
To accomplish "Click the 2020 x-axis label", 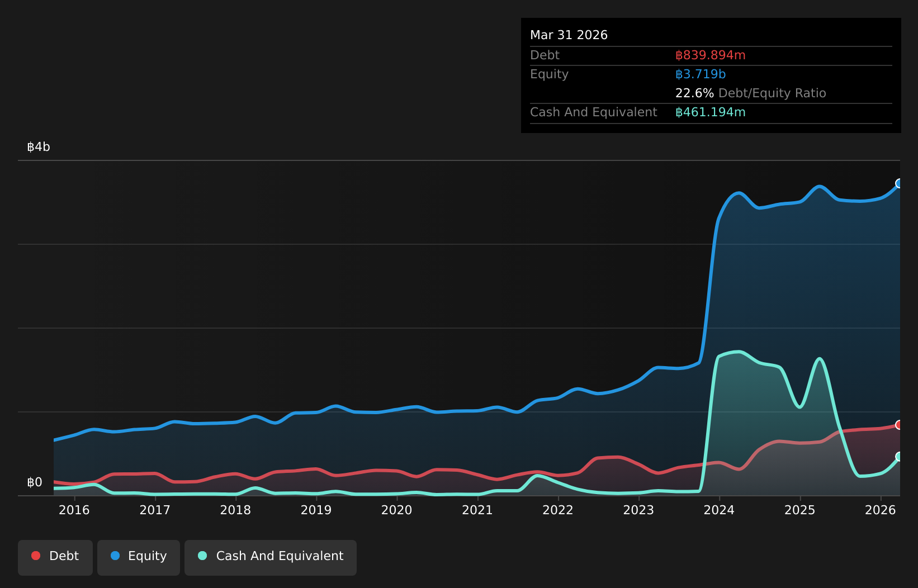I will tap(397, 510).
